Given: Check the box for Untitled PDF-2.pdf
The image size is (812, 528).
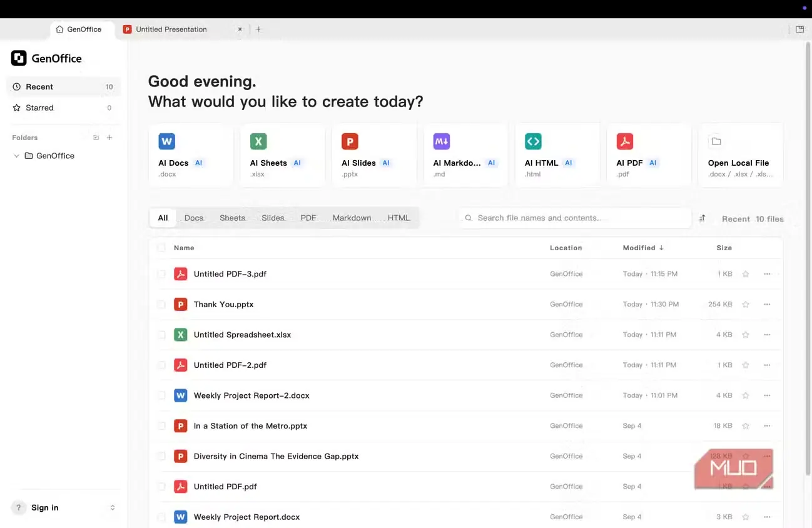Looking at the screenshot, I should (161, 365).
